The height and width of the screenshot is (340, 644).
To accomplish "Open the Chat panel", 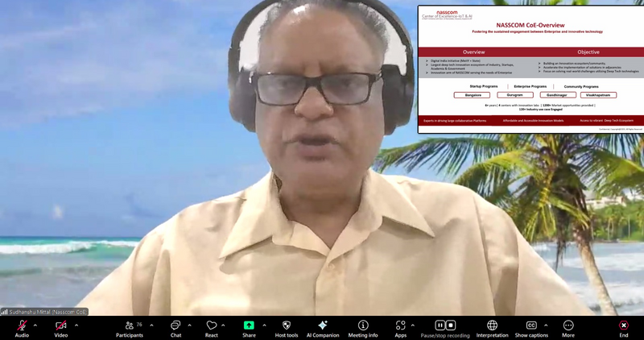I will click(x=175, y=327).
